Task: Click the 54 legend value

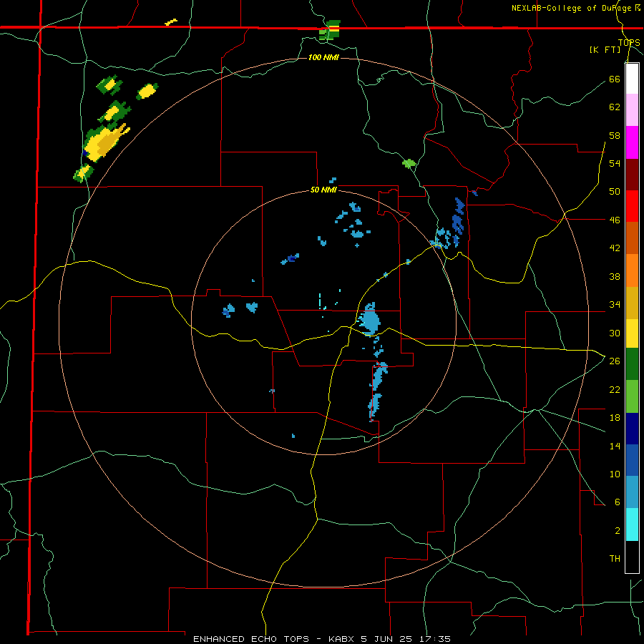Action: (615, 163)
